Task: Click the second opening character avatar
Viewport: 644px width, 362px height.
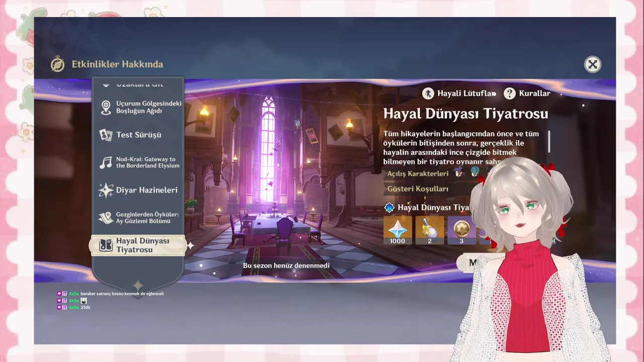Action: (474, 172)
